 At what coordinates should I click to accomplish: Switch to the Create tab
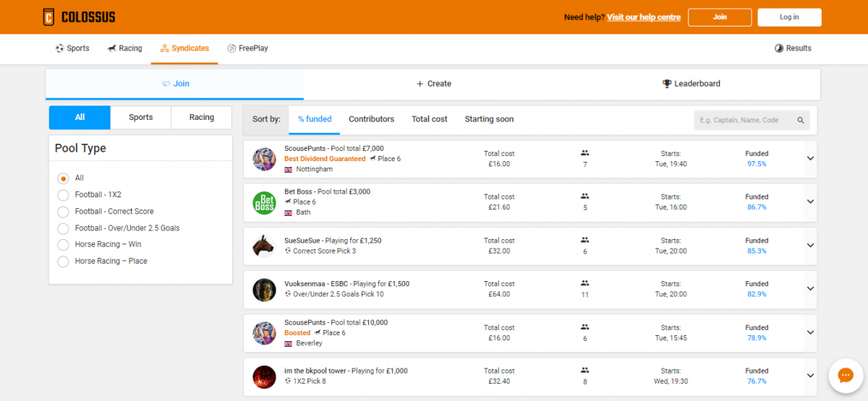(433, 84)
